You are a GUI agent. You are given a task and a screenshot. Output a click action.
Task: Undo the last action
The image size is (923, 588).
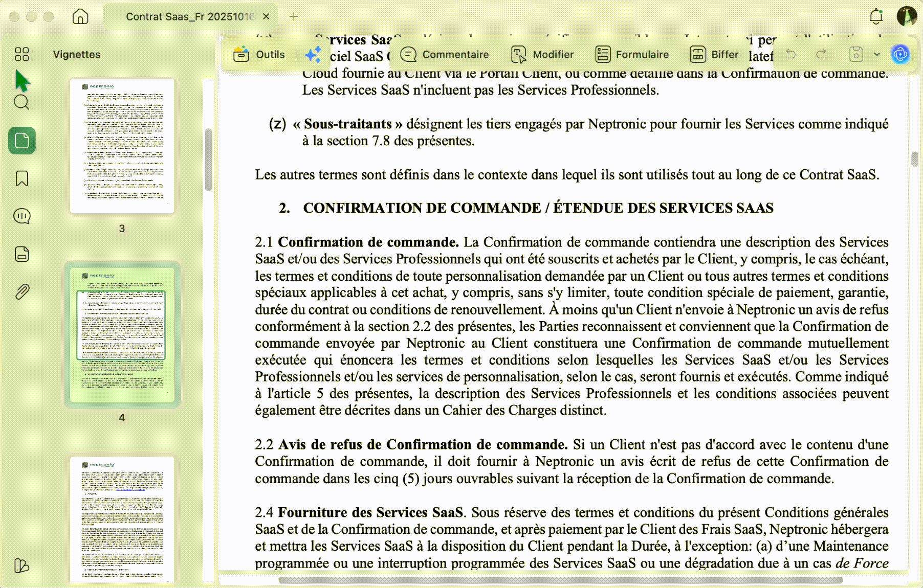point(790,54)
